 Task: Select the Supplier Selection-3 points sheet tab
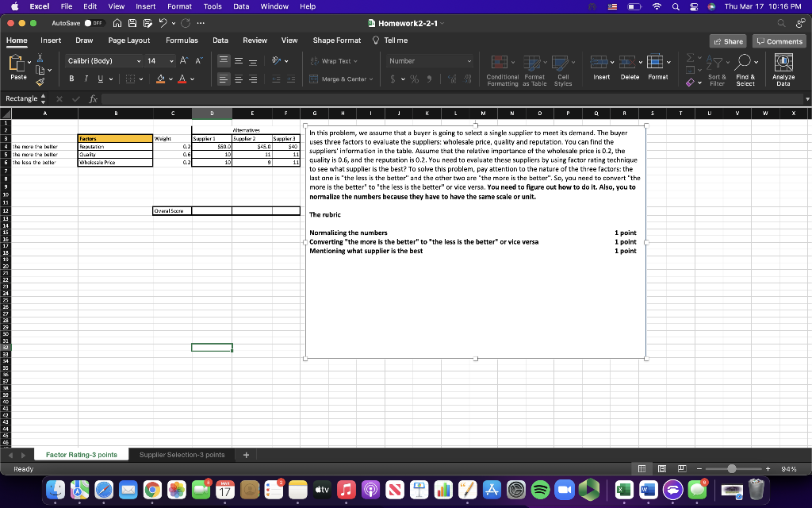183,455
